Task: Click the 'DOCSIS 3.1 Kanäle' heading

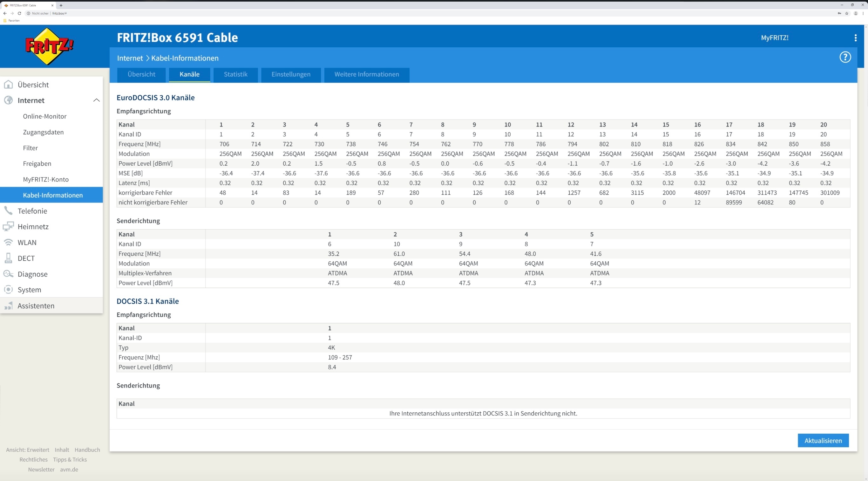Action: click(148, 301)
